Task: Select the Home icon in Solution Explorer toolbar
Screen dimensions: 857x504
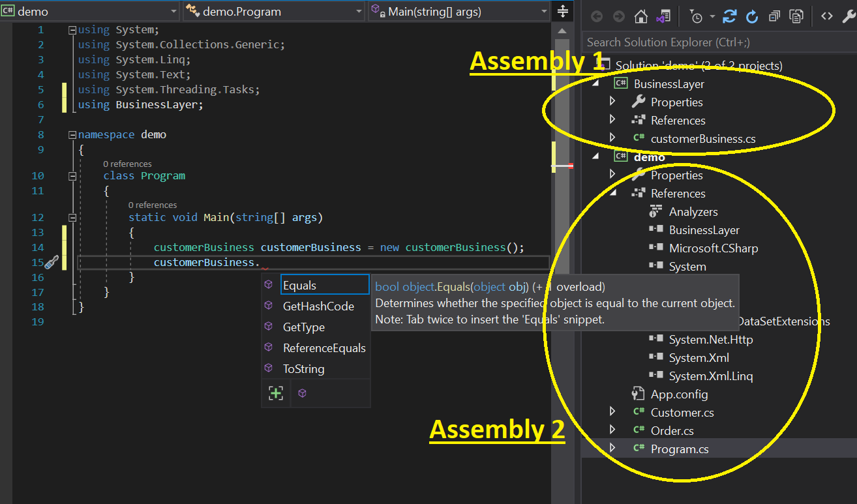Action: [640, 16]
